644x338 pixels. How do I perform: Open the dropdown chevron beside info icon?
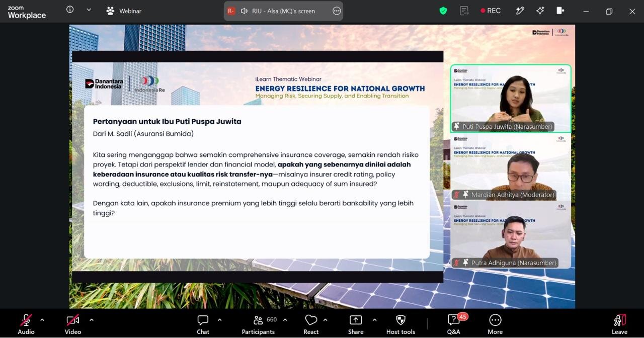pos(89,10)
